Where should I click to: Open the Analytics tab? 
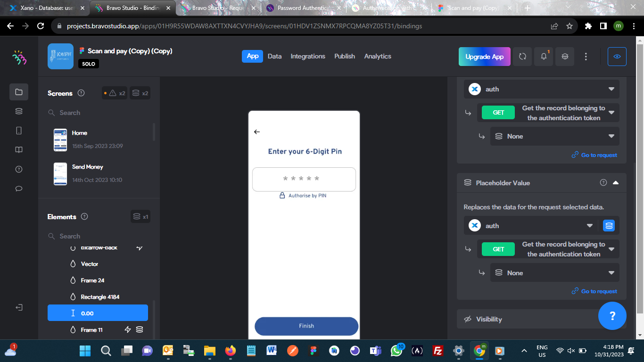(378, 56)
